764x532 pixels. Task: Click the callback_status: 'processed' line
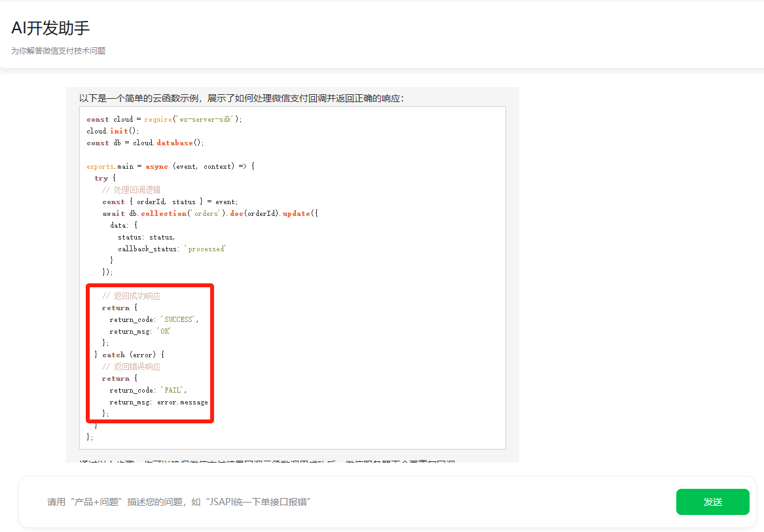pos(172,249)
